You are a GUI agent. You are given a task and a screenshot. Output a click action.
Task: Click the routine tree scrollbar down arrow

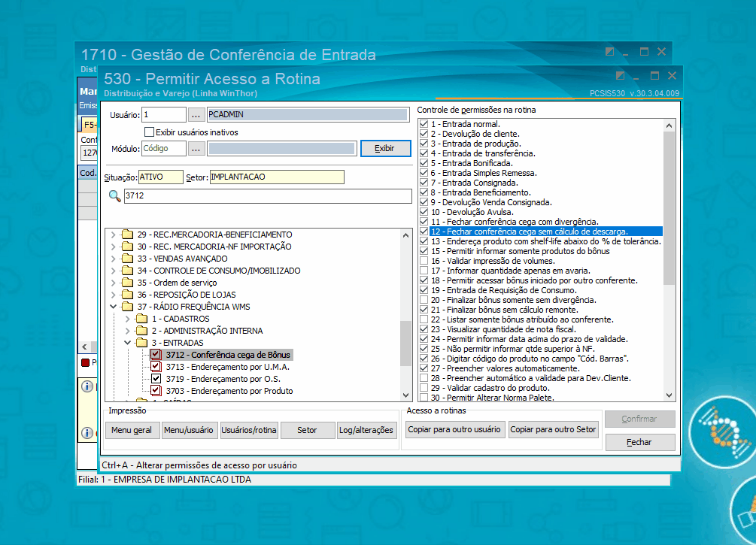coord(405,395)
